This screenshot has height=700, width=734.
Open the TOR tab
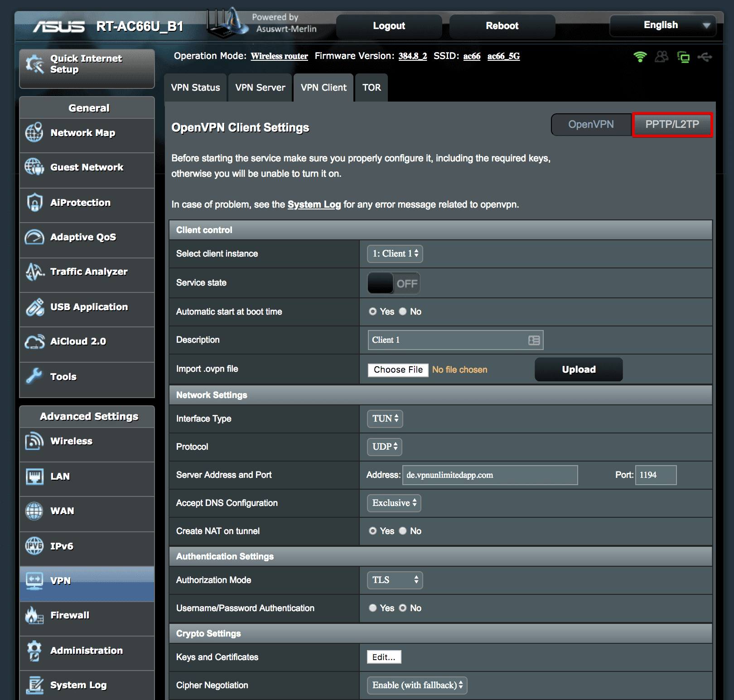371,87
